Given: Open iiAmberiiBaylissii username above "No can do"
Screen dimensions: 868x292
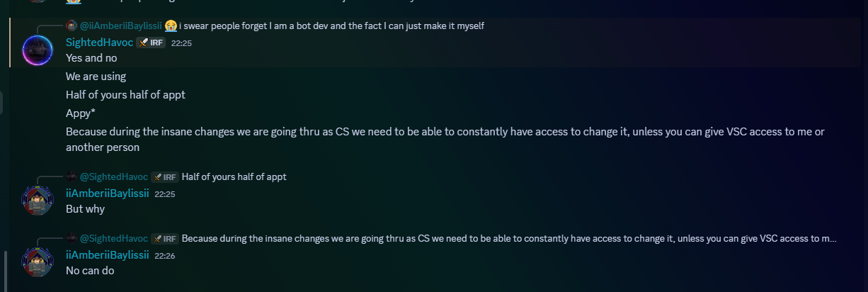Looking at the screenshot, I should click(107, 255).
